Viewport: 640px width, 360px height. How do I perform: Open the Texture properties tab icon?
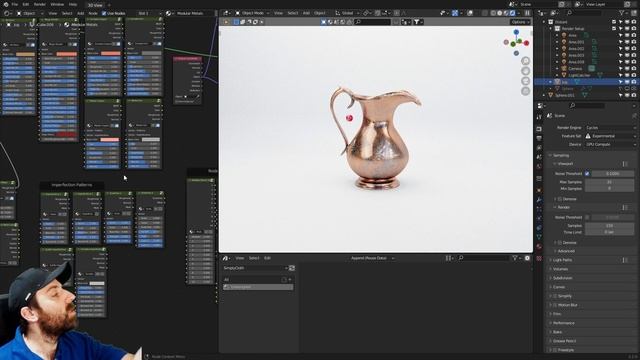click(539, 258)
